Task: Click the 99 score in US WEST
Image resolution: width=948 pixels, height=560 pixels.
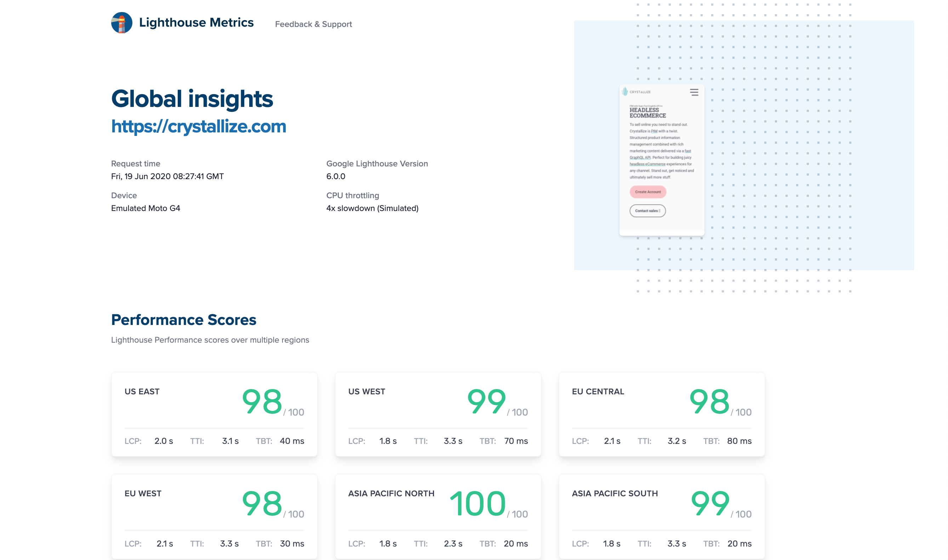Action: coord(486,401)
